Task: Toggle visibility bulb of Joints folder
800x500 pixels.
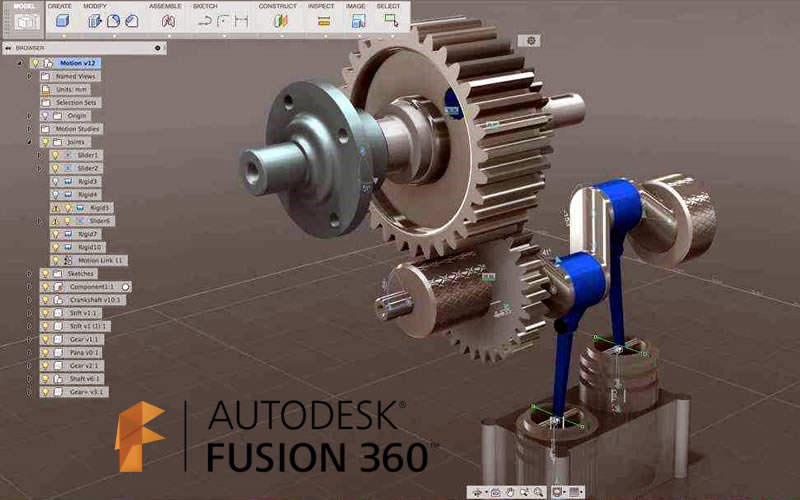Action: 45,142
